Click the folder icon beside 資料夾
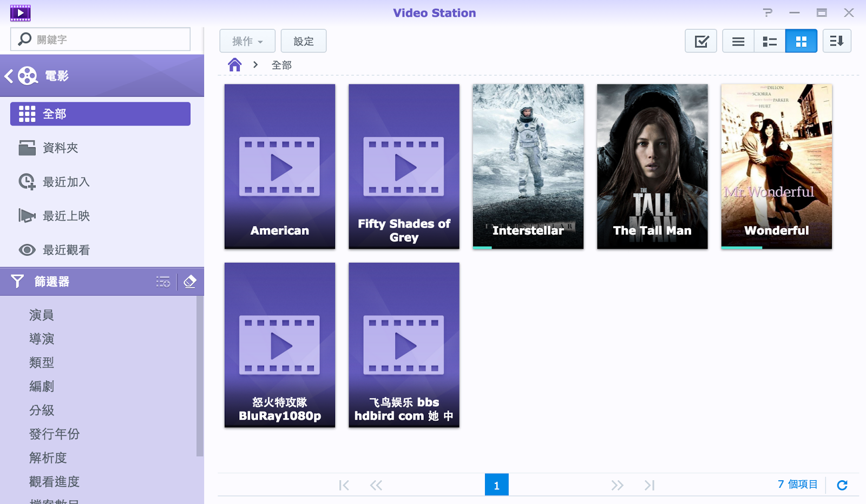Viewport: 866px width, 504px height. [x=27, y=148]
